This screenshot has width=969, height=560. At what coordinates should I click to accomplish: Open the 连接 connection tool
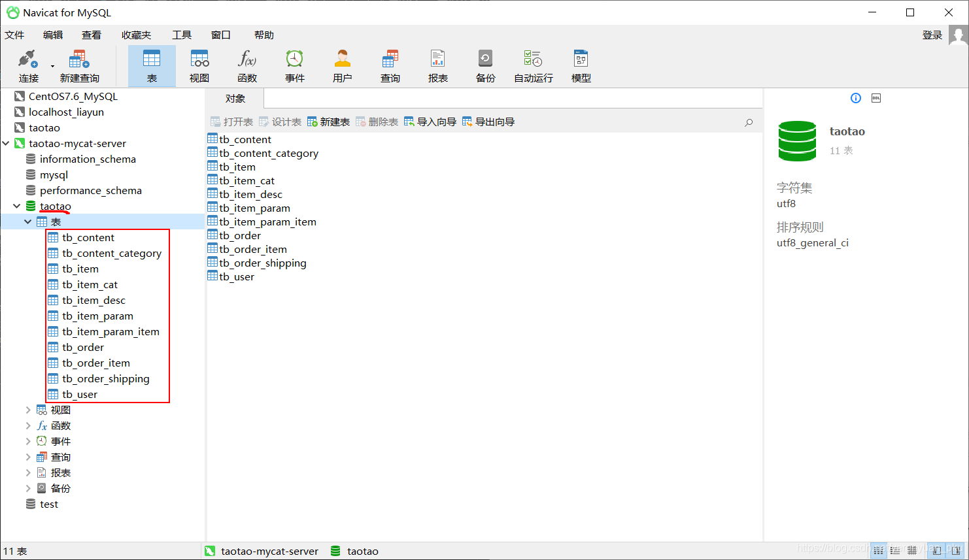tap(28, 66)
